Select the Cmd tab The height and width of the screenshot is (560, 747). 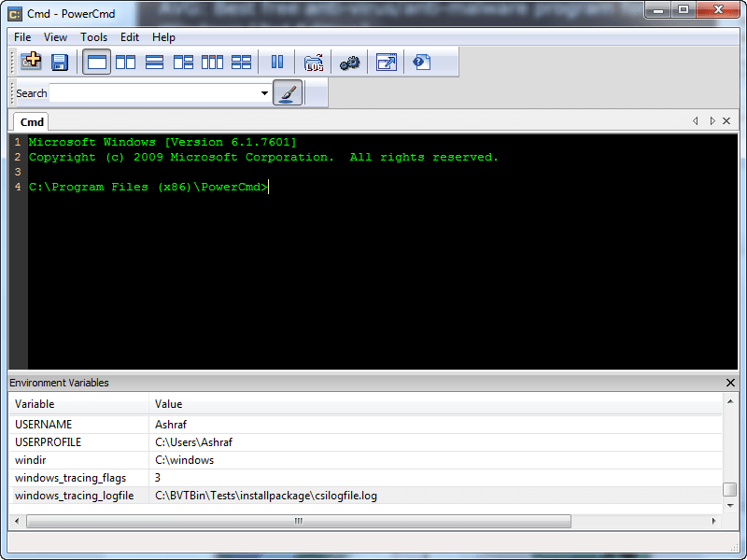pyautogui.click(x=32, y=122)
